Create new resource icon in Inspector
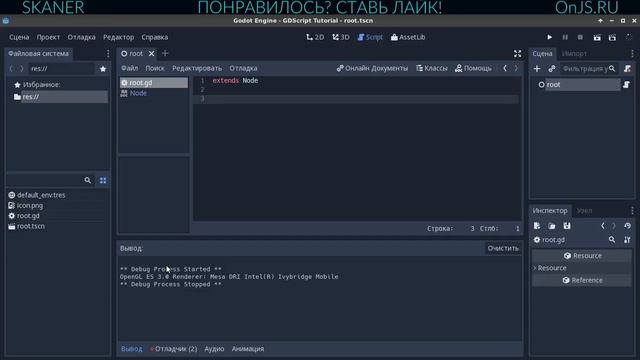The width and height of the screenshot is (640, 360). [537, 226]
